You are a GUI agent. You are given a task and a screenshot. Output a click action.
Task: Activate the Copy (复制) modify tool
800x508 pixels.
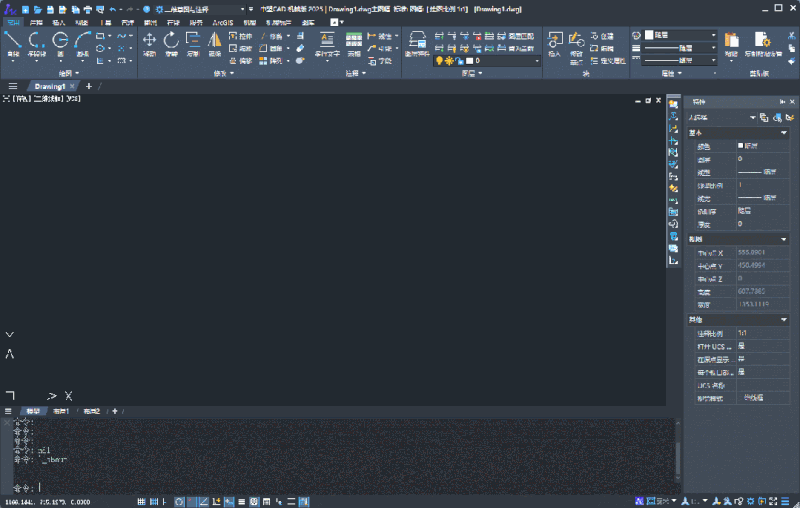point(193,43)
